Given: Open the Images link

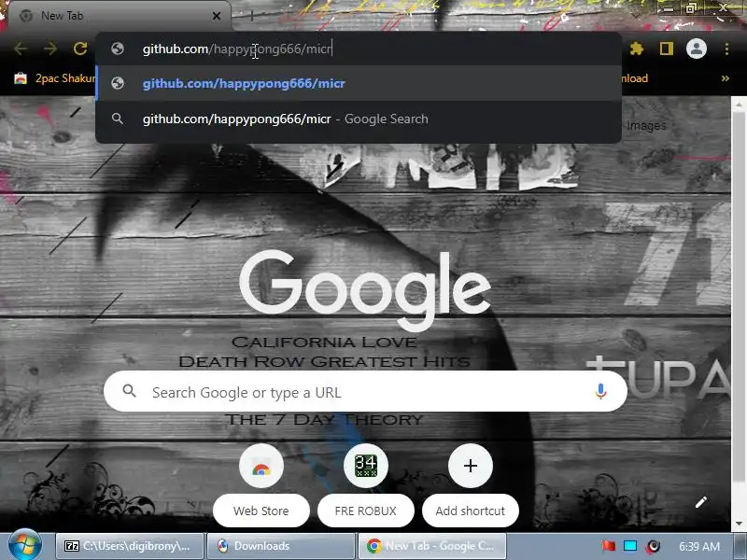Looking at the screenshot, I should tap(646, 126).
